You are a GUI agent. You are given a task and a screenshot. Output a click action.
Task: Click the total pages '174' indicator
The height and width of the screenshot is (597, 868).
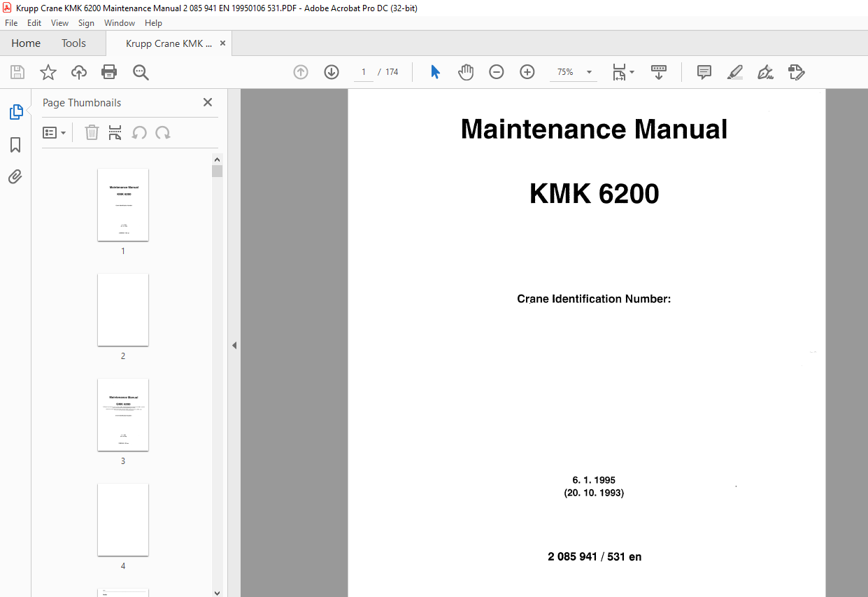click(x=392, y=72)
